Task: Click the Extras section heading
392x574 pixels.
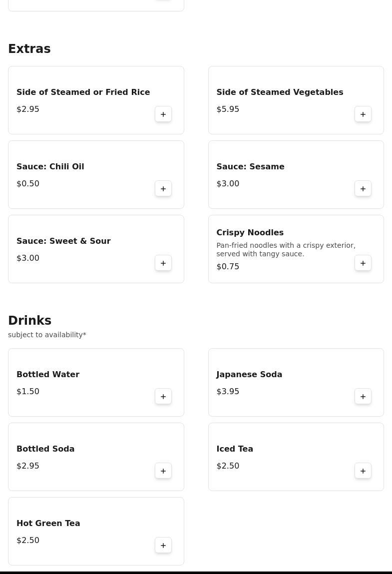Action: point(29,49)
